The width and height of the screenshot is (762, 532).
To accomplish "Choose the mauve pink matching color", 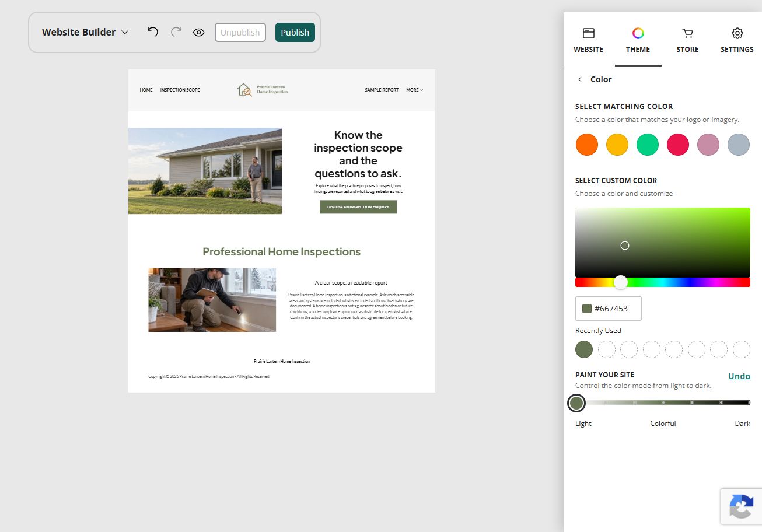I will click(x=708, y=145).
